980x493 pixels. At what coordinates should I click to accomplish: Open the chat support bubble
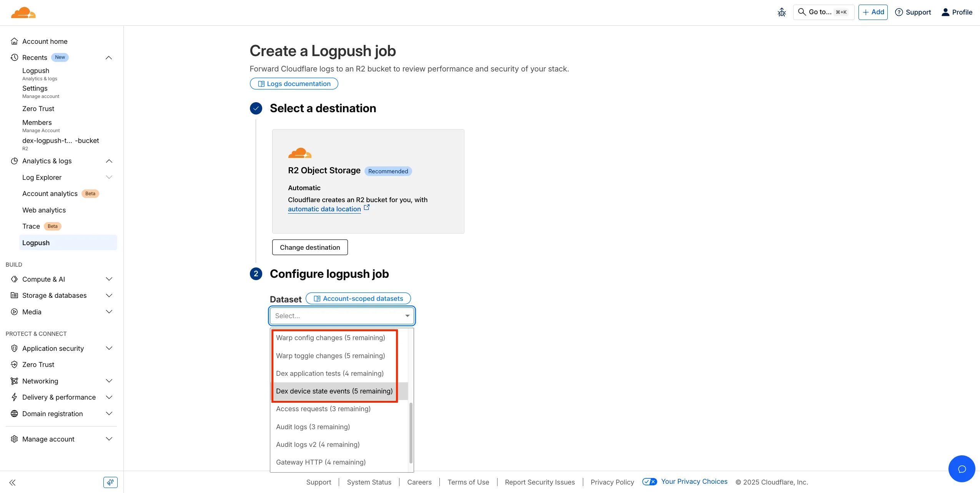click(961, 468)
